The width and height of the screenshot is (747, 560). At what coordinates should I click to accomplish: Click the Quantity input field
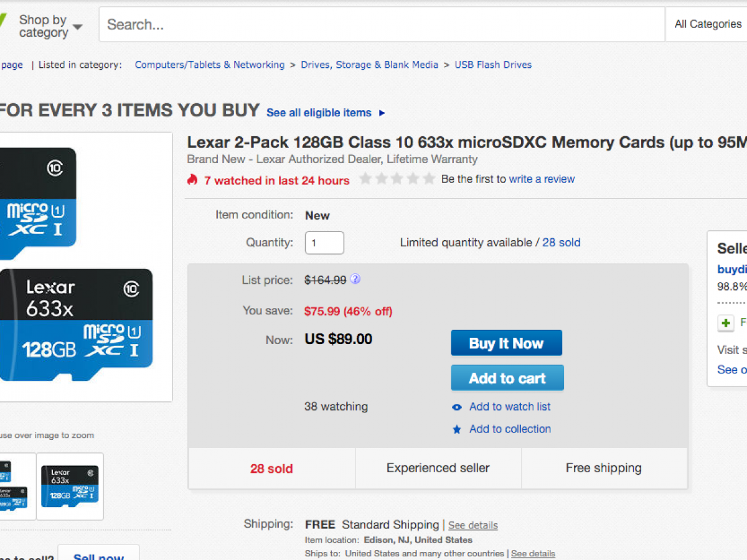pos(324,243)
